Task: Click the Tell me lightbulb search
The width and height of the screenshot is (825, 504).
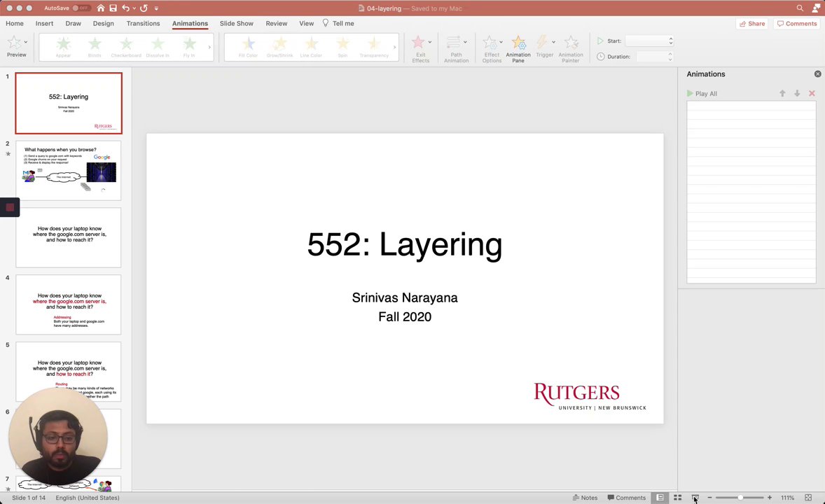Action: (338, 23)
